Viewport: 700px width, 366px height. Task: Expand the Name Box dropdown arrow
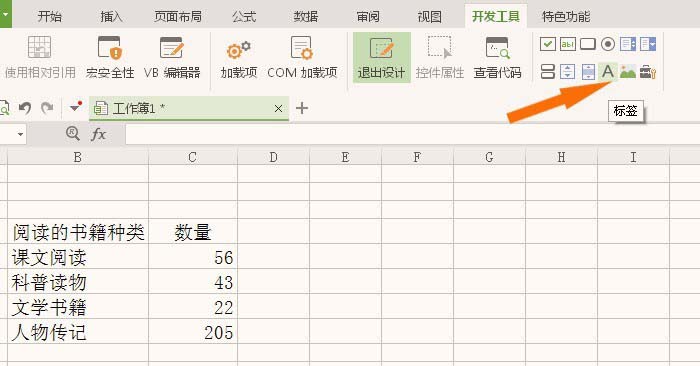pyautogui.click(x=20, y=134)
